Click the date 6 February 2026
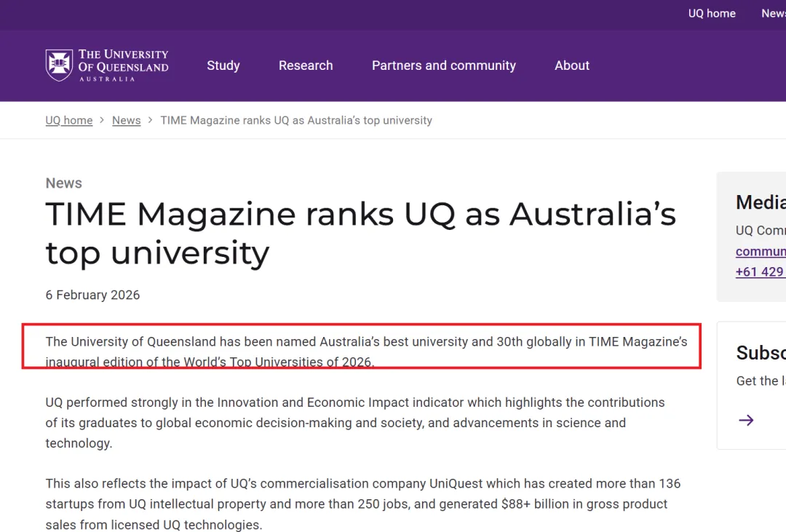The image size is (786, 532). [92, 295]
